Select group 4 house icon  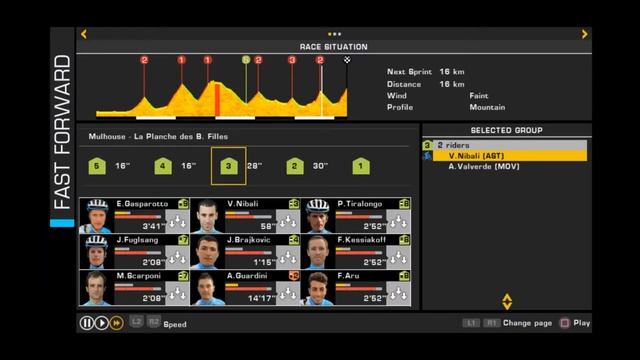pyautogui.click(x=163, y=166)
